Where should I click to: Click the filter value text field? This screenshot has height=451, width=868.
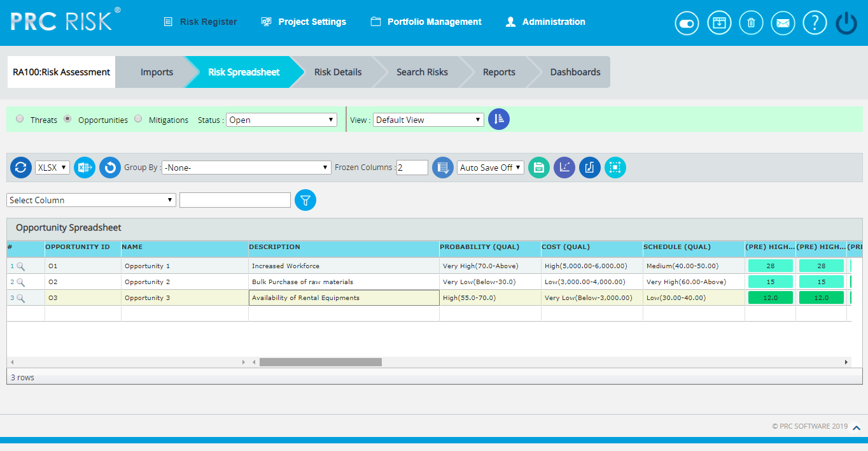click(235, 200)
